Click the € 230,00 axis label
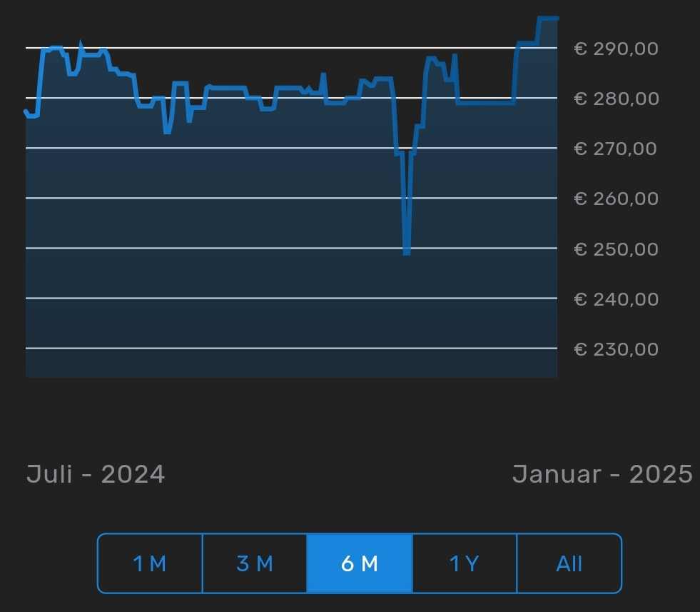The image size is (700, 612). pos(616,348)
